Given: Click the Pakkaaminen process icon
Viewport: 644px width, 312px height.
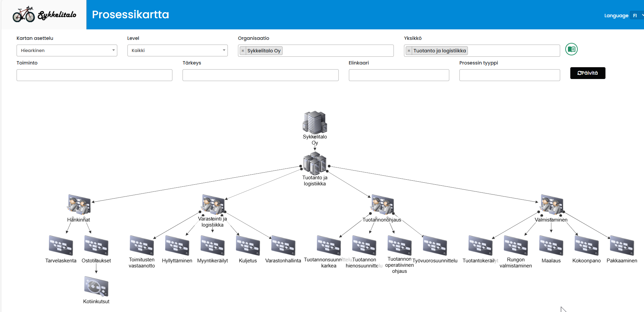Looking at the screenshot, I should [x=622, y=245].
